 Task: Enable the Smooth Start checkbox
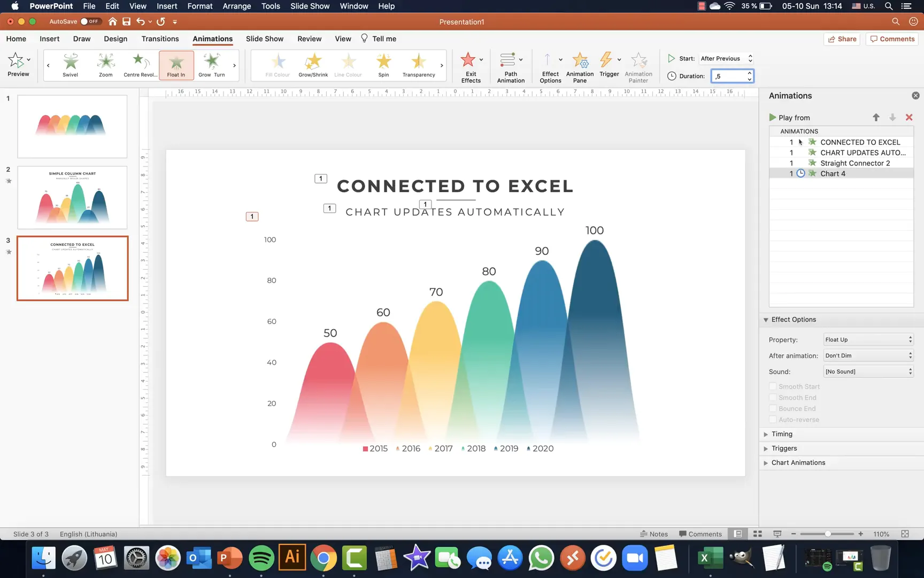tap(773, 386)
